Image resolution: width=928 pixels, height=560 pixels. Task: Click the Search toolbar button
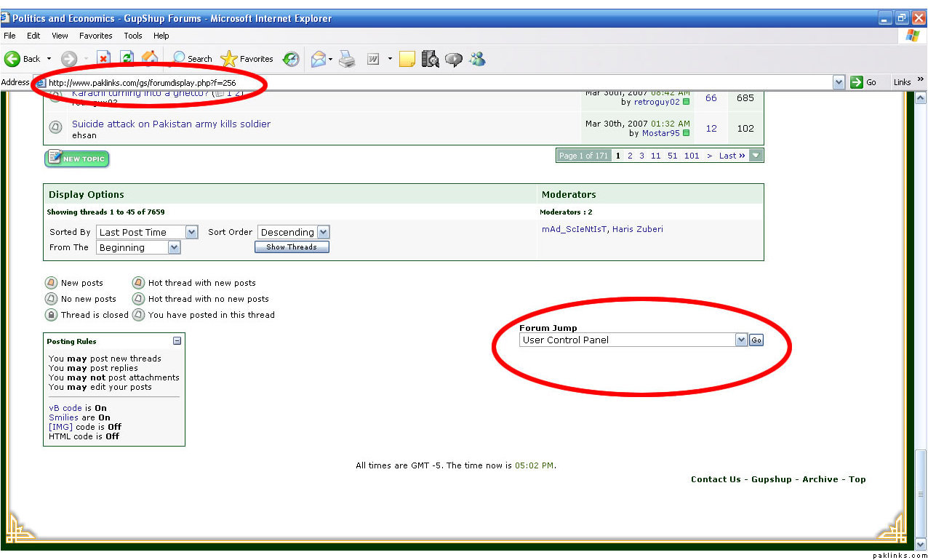pyautogui.click(x=192, y=59)
